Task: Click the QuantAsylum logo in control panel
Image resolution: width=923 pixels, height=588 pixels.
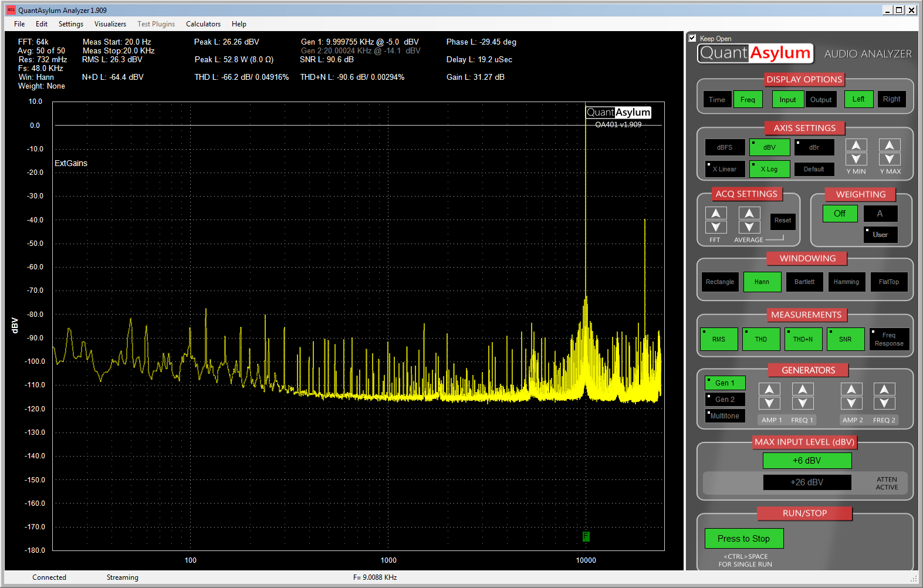Action: 756,53
